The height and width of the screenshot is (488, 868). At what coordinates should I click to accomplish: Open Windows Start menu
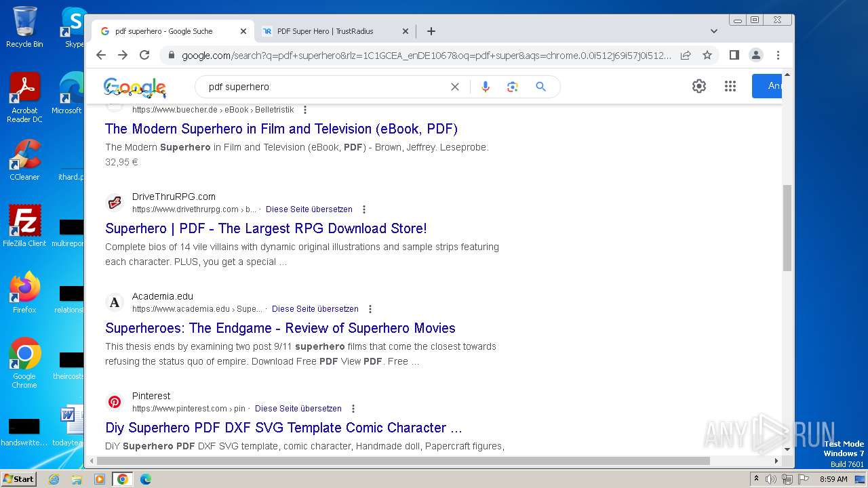(x=19, y=479)
